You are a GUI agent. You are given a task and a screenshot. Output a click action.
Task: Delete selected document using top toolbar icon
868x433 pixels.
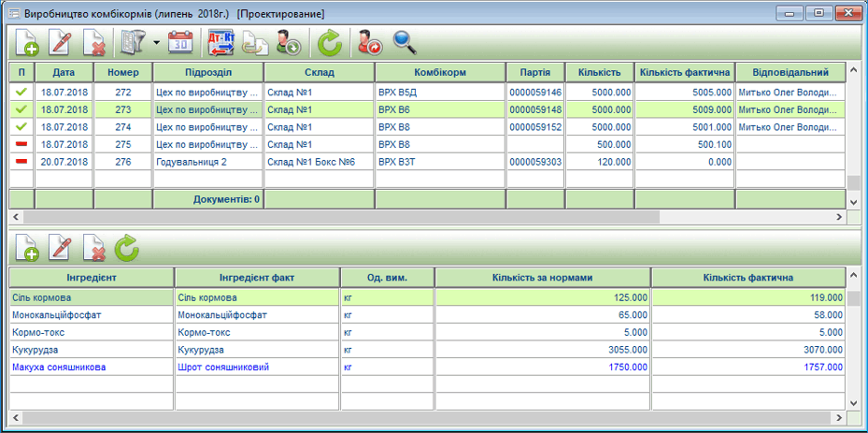tap(93, 43)
